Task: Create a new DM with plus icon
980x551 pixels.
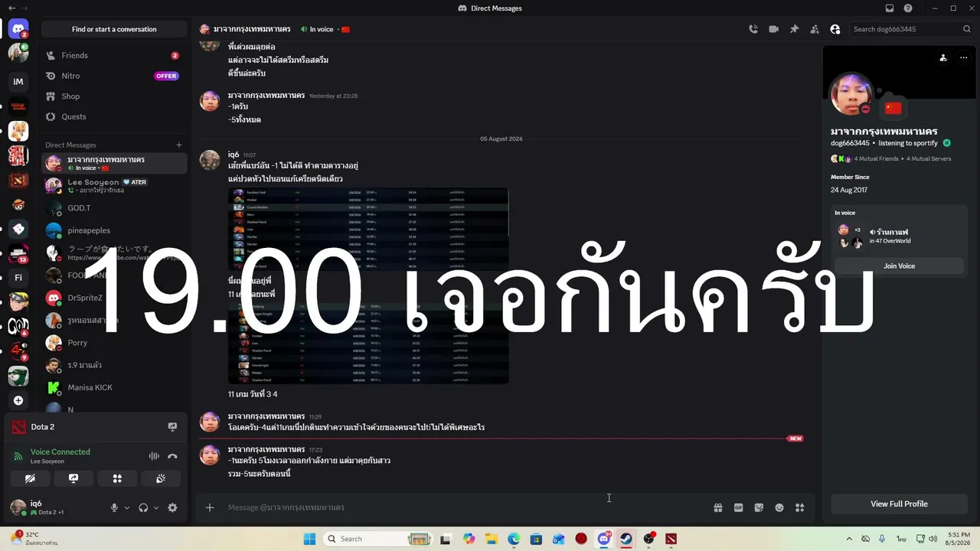Action: pos(179,145)
